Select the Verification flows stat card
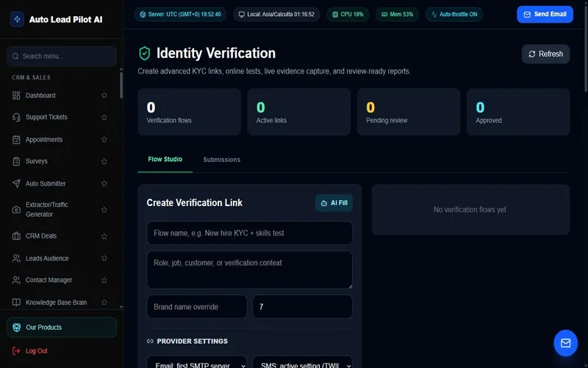Viewport: 588px width, 368px height. [x=189, y=112]
